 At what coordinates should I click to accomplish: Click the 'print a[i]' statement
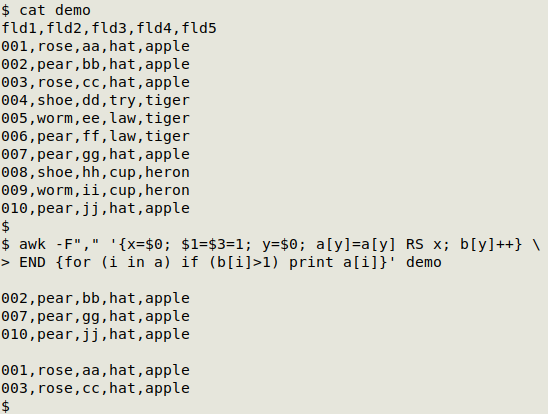(334, 262)
